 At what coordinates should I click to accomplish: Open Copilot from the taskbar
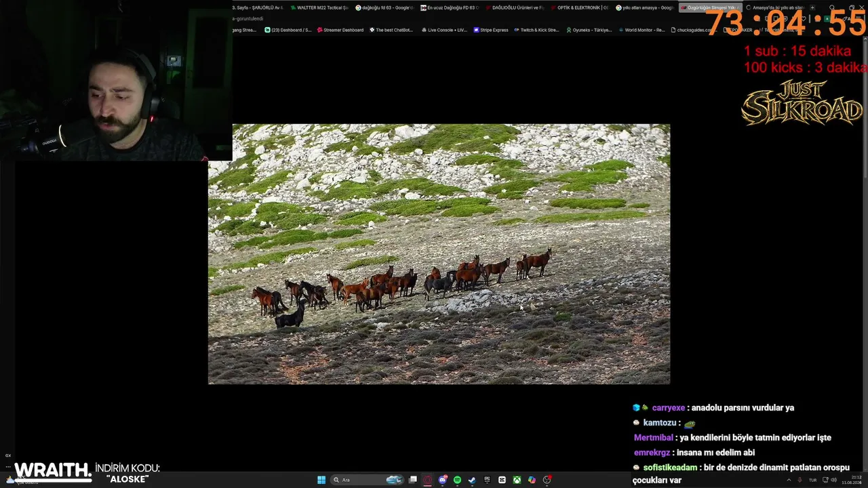click(x=532, y=480)
